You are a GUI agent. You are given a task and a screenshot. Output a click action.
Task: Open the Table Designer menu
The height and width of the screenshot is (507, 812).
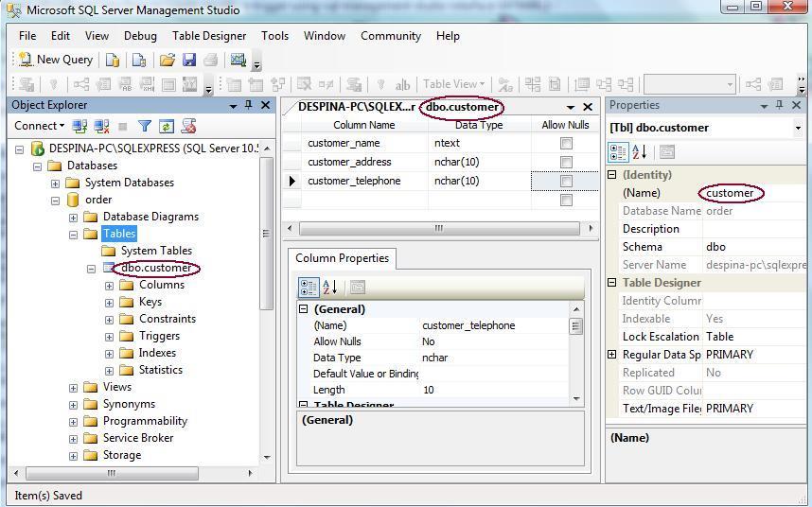[x=209, y=36]
